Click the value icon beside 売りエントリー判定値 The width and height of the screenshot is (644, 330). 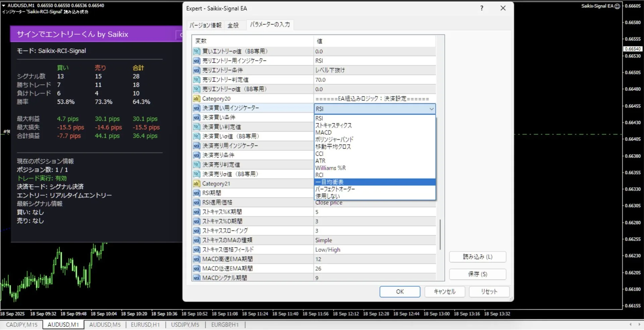(197, 80)
